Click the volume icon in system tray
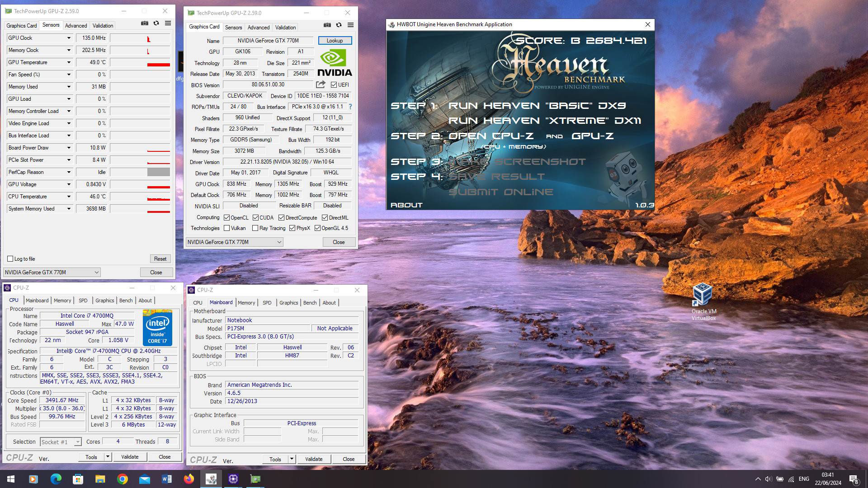The height and width of the screenshot is (488, 868). point(768,479)
